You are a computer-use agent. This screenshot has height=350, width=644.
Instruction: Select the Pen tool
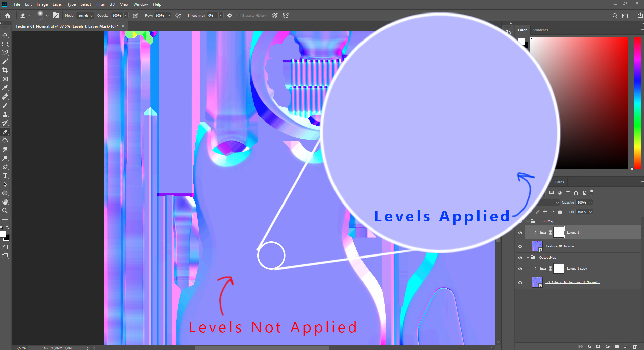click(5, 167)
